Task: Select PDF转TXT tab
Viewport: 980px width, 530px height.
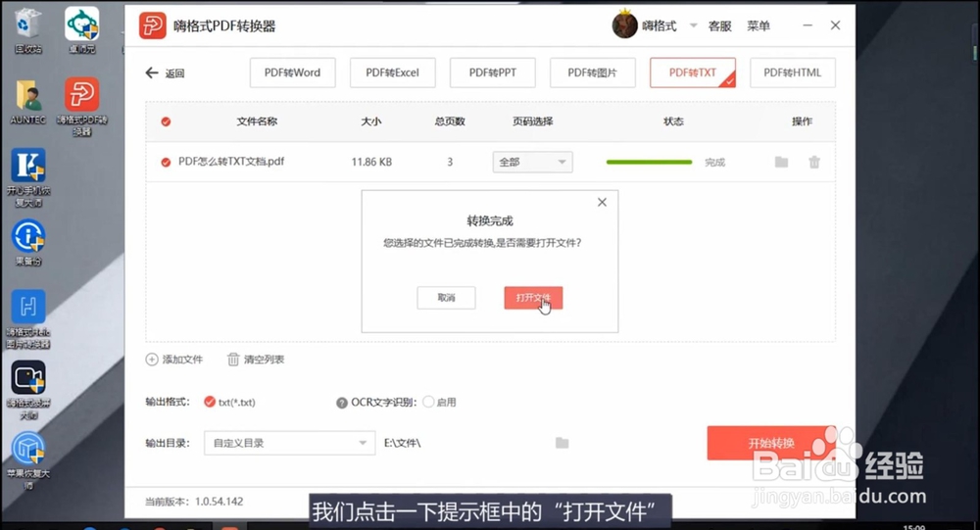Action: click(693, 72)
